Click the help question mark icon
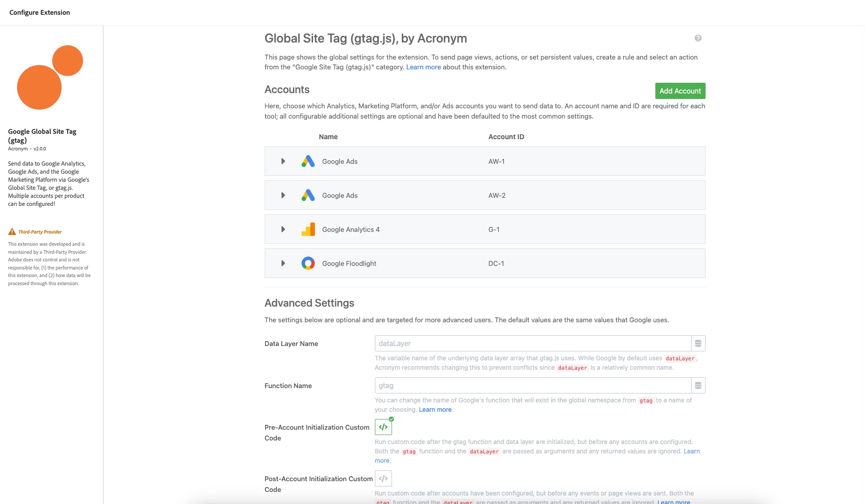 click(698, 38)
